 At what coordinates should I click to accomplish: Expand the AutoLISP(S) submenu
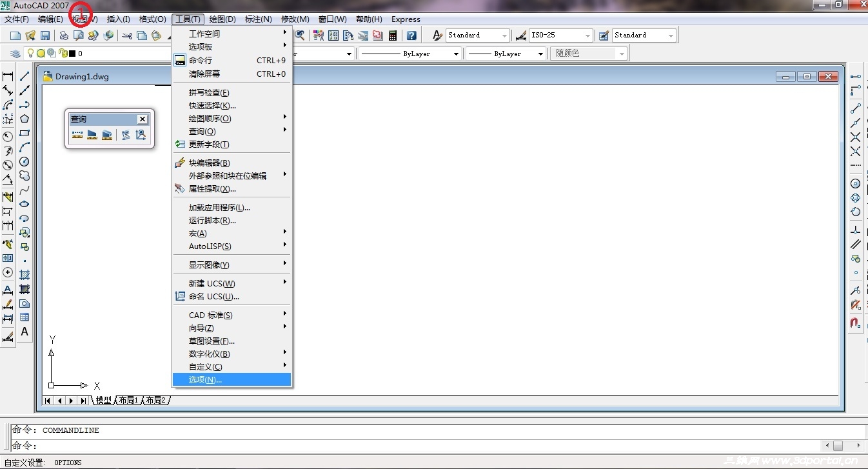232,246
